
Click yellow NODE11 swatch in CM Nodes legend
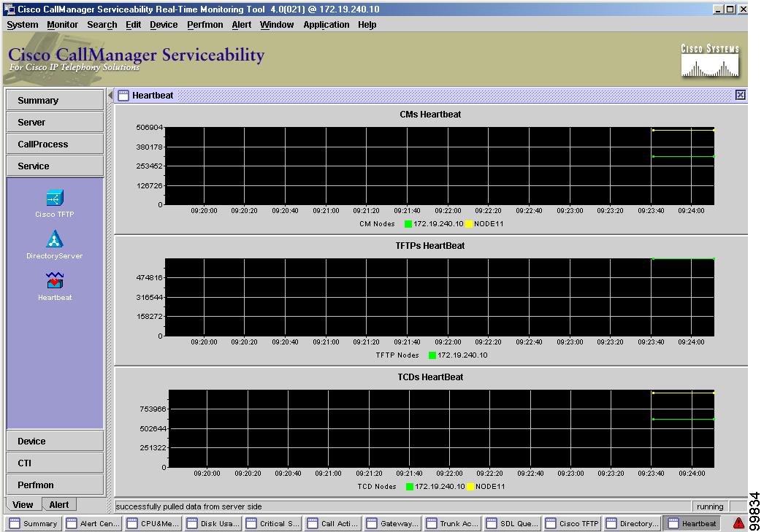[469, 224]
